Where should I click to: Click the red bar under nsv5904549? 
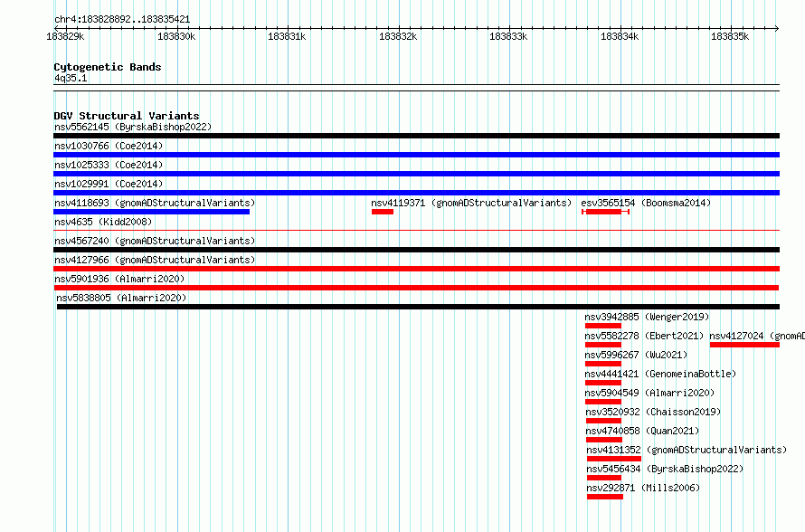click(603, 402)
